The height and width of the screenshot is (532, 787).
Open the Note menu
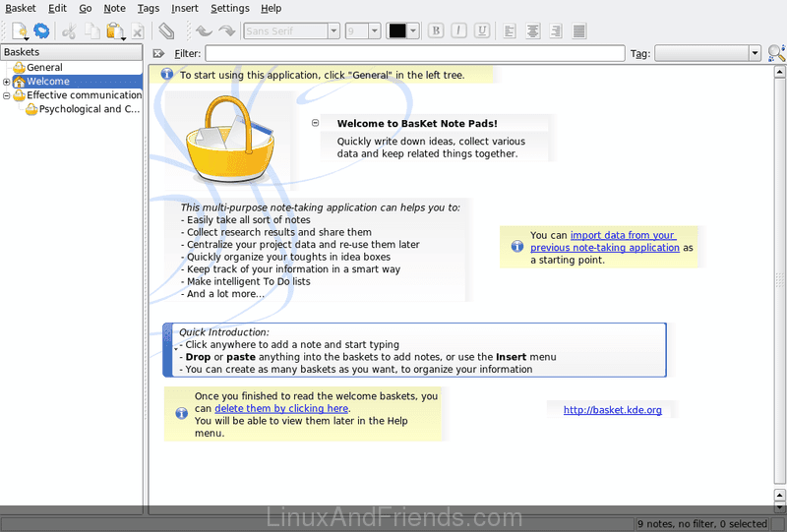tap(114, 8)
